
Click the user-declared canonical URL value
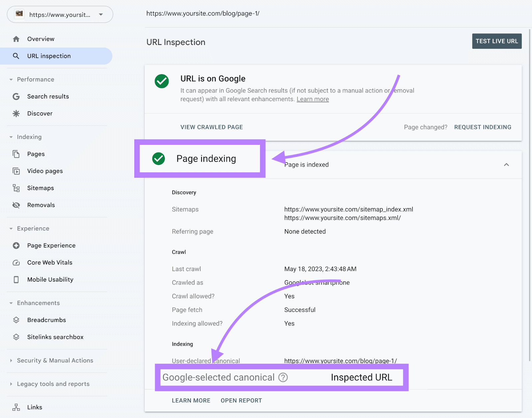click(x=340, y=361)
